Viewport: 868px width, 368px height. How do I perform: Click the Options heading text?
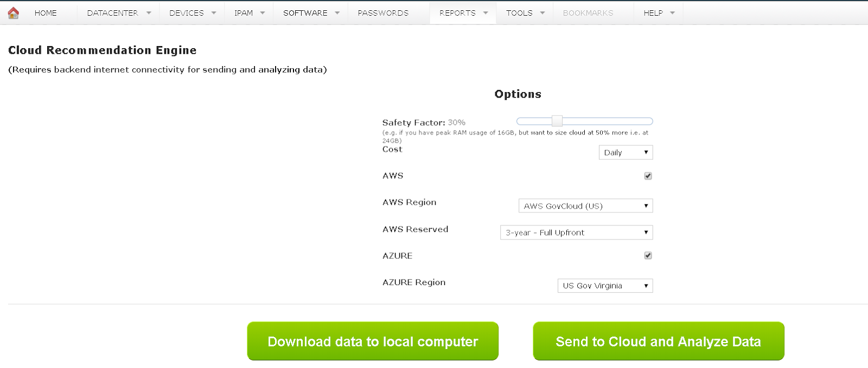(x=518, y=94)
